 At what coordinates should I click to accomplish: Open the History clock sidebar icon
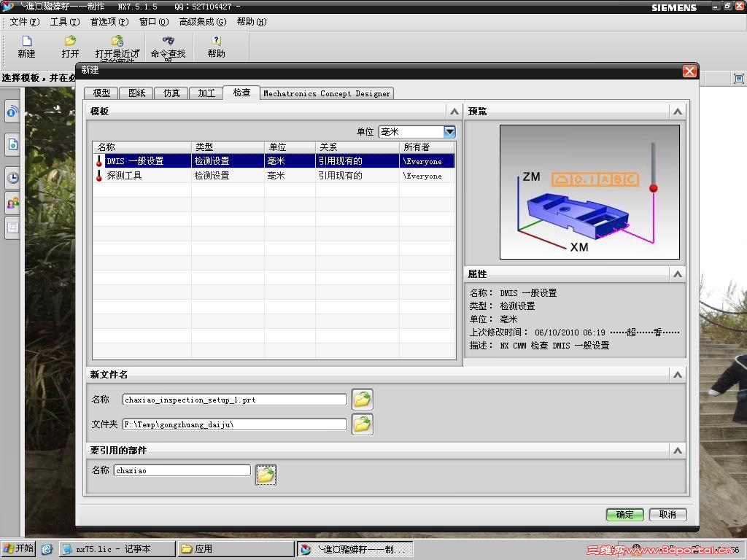pos(12,178)
